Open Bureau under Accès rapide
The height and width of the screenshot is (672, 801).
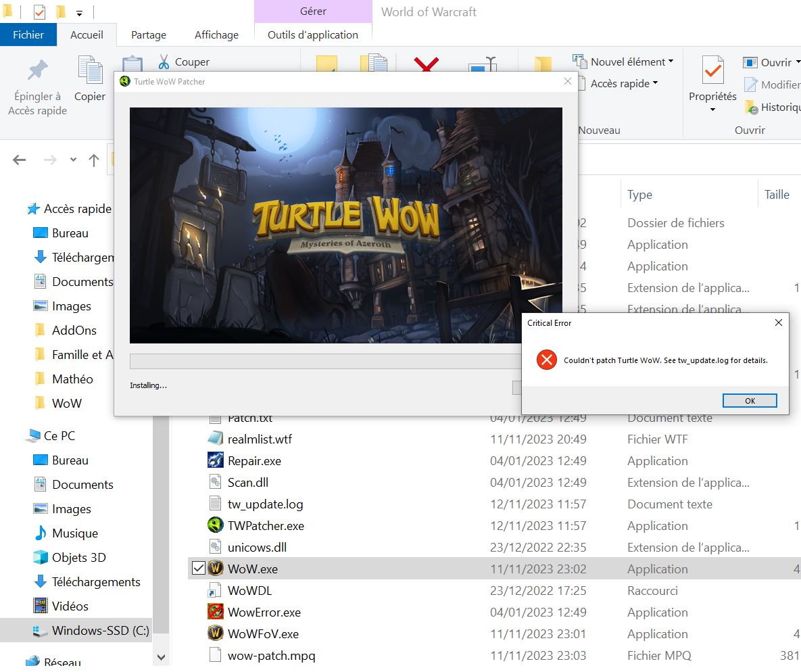point(70,233)
